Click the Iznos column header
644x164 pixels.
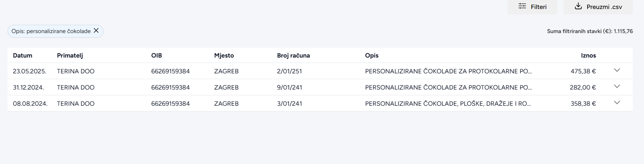pos(588,55)
